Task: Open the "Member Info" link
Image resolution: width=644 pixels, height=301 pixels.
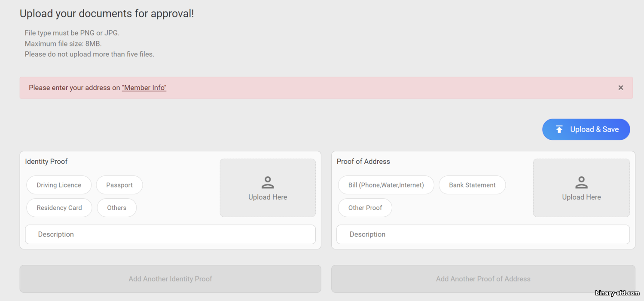Action: coord(144,88)
